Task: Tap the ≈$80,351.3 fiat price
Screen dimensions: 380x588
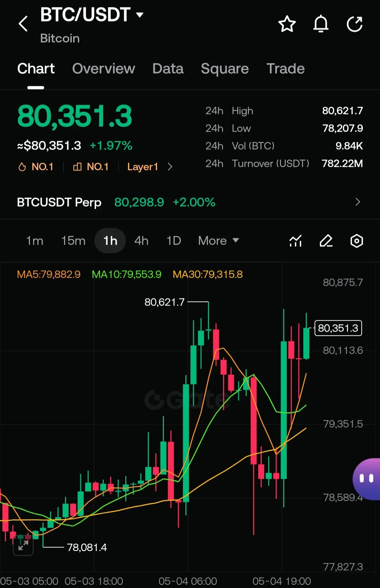Action: point(49,146)
